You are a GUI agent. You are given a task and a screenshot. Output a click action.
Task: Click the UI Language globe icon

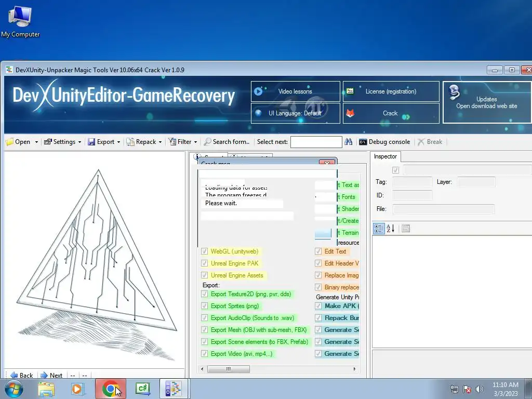258,113
